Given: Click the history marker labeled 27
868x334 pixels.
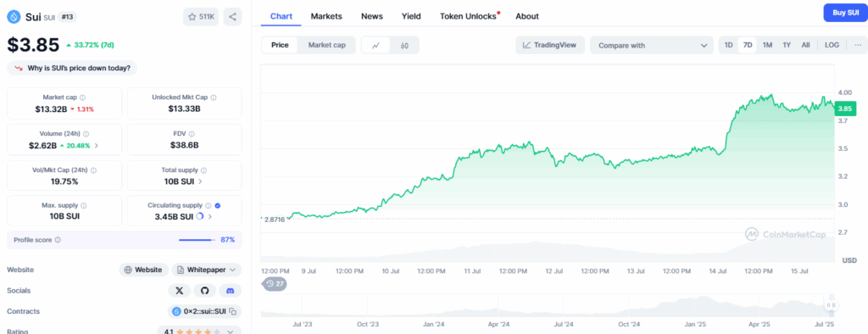Looking at the screenshot, I should 275,284.
